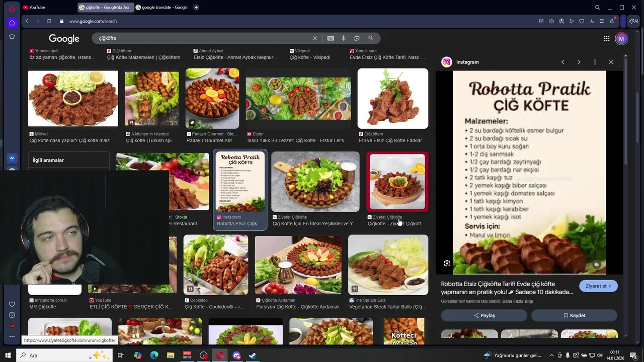Click tab search magnifier in title bar

click(x=597, y=8)
